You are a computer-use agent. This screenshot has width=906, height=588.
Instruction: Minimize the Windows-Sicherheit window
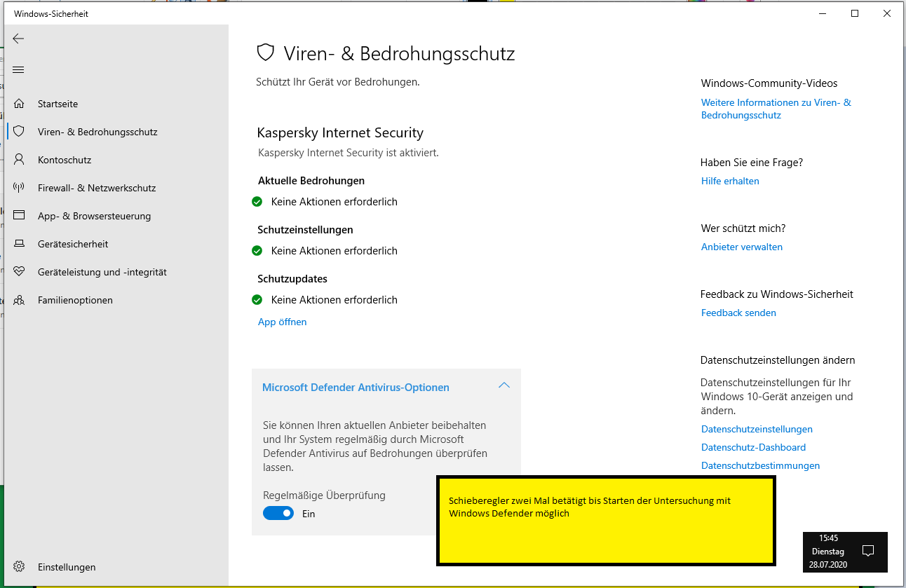pos(823,13)
